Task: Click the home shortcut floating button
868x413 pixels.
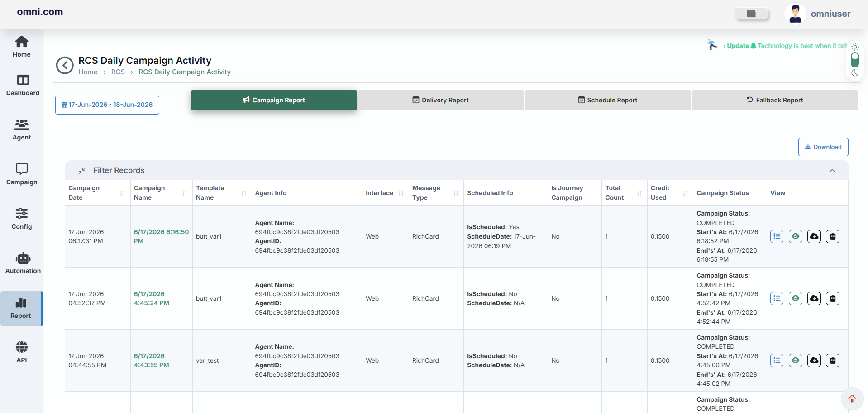Action: coord(852,399)
